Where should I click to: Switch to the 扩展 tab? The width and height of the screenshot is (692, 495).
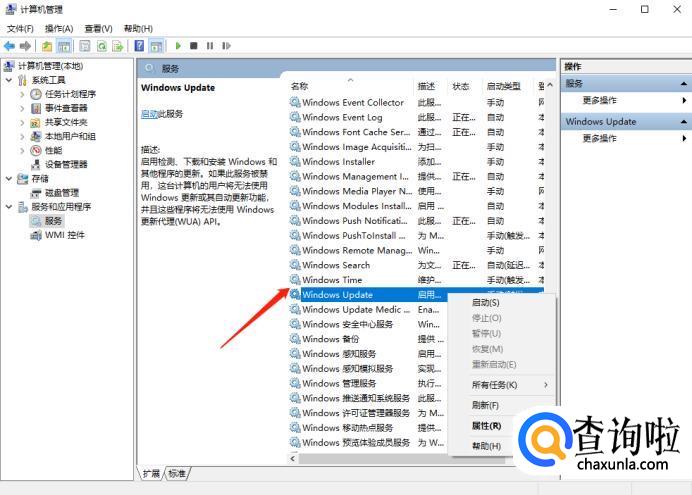pyautogui.click(x=151, y=474)
